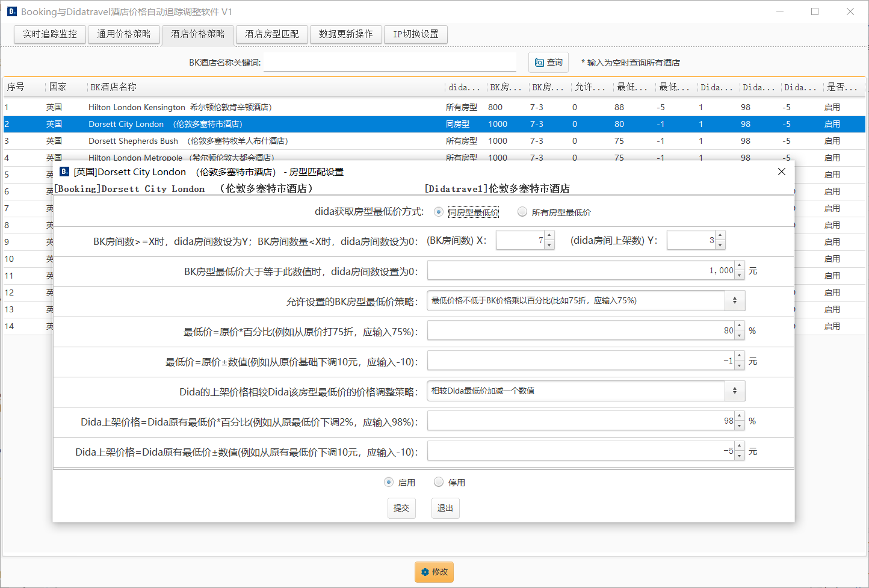
Task: Click the 1,000 元 price input field
Action: click(581, 270)
